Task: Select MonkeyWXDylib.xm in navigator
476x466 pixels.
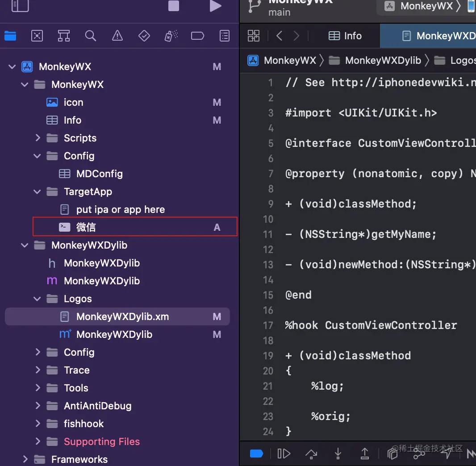Action: (x=117, y=317)
